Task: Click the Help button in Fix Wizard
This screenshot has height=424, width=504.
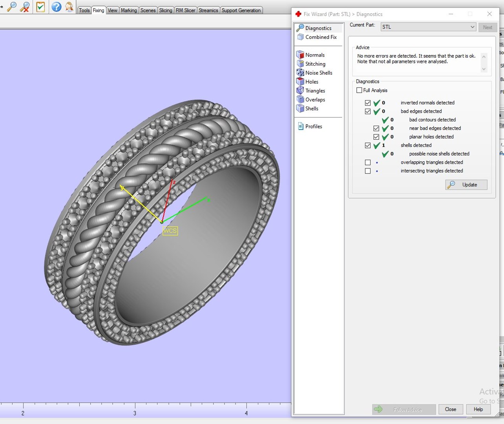Action: click(x=478, y=409)
